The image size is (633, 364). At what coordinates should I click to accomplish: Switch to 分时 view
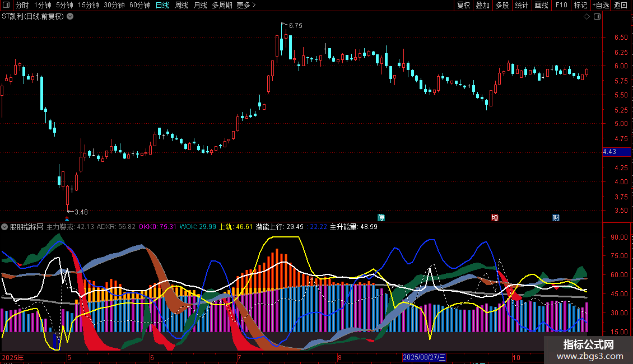click(22, 5)
